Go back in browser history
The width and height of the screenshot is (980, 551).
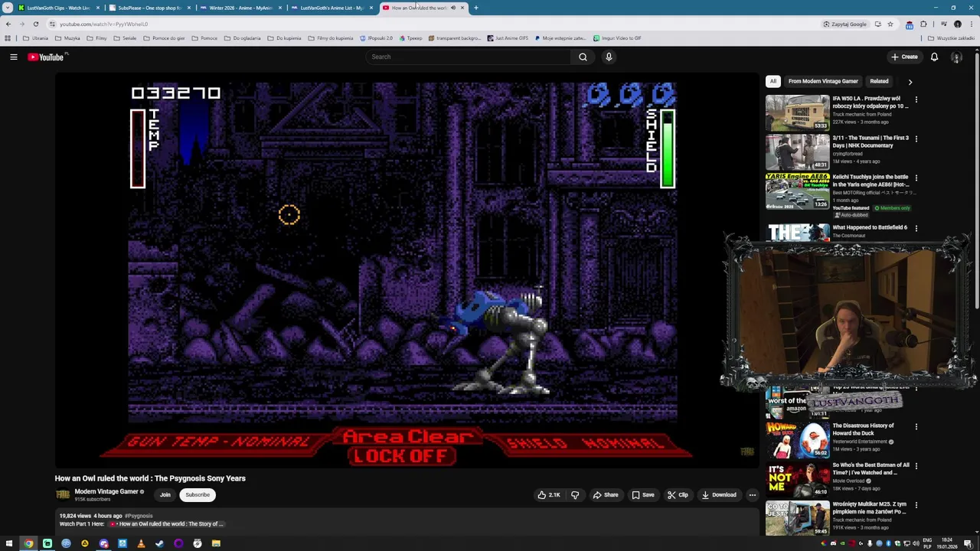point(8,24)
